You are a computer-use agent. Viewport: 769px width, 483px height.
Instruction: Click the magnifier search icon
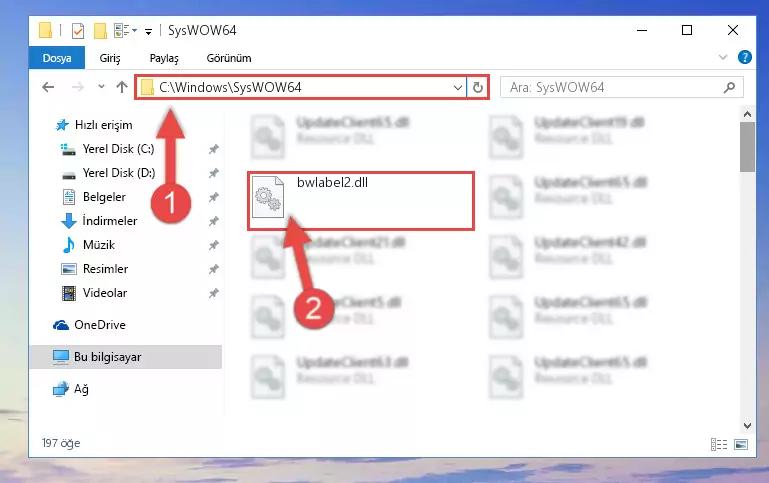(x=729, y=87)
